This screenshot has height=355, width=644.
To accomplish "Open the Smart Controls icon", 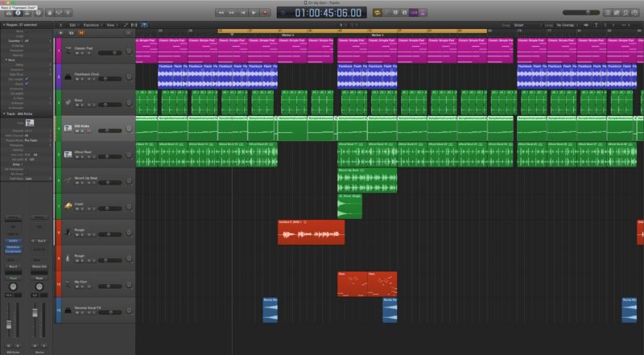I will click(x=49, y=13).
